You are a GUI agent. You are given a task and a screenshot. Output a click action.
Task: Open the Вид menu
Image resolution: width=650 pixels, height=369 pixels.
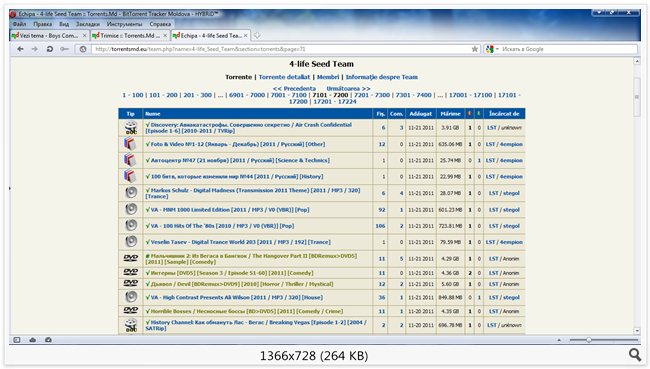coord(64,24)
